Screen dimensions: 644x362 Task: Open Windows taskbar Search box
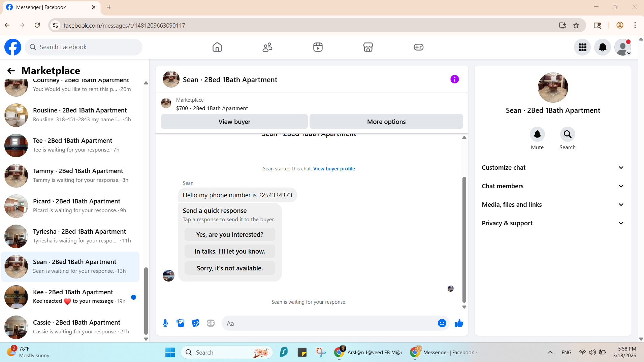click(x=227, y=353)
